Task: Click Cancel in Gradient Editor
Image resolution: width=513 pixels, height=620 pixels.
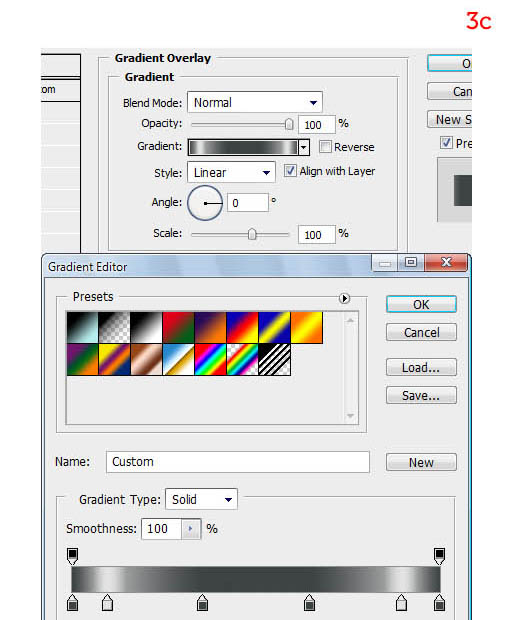Action: coord(421,333)
